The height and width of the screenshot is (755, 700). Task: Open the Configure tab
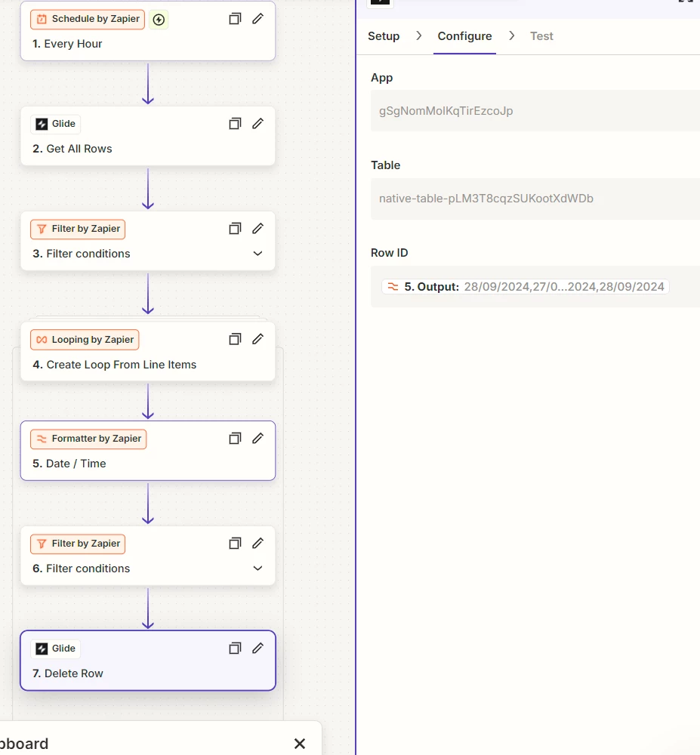[x=464, y=36]
